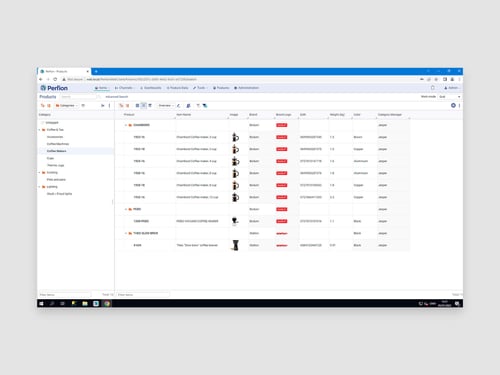
Task: Open the Work mode dropdown
Action: point(449,97)
